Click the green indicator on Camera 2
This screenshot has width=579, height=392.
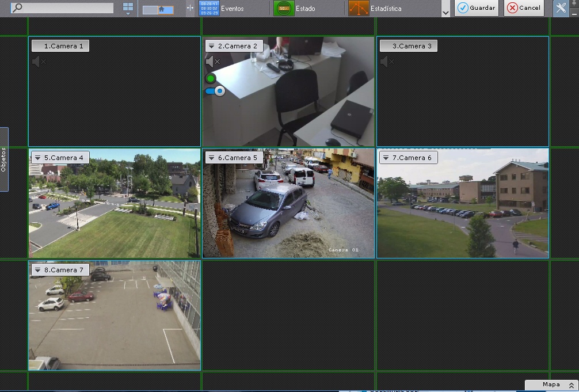coord(211,78)
